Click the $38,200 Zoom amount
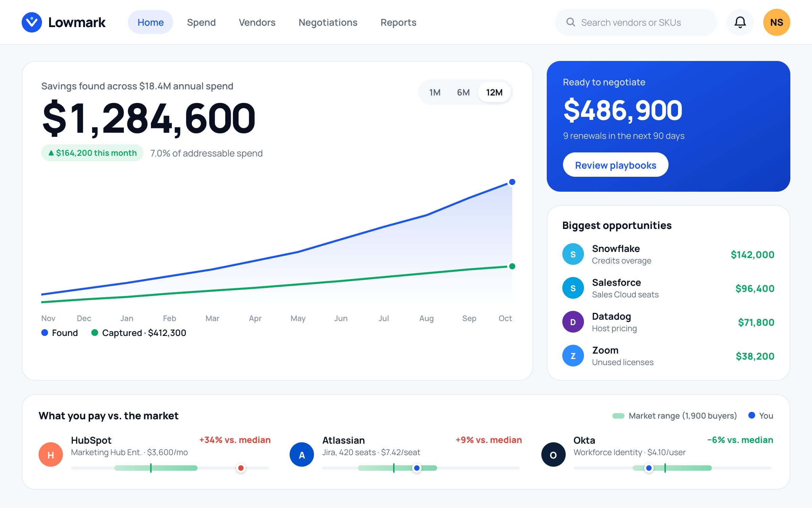This screenshot has width=812, height=508. [x=755, y=356]
